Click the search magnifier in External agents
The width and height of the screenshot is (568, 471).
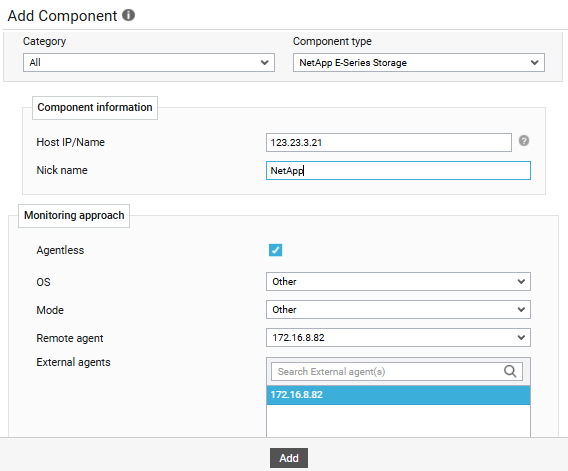pyautogui.click(x=510, y=371)
